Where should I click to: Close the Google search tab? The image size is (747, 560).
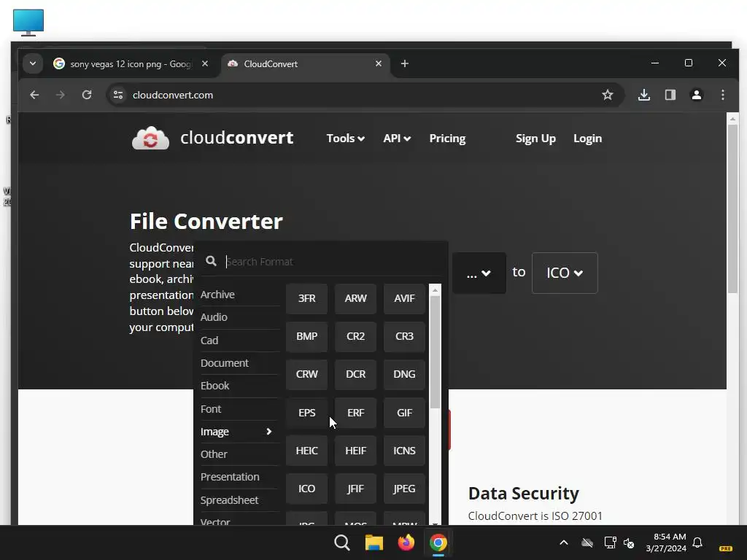coord(205,63)
